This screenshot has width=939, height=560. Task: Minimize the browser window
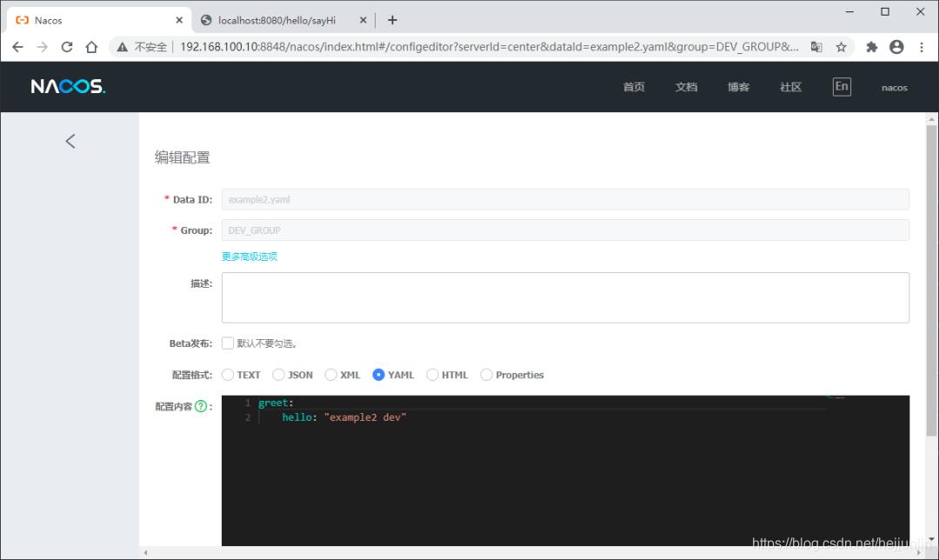(x=849, y=12)
